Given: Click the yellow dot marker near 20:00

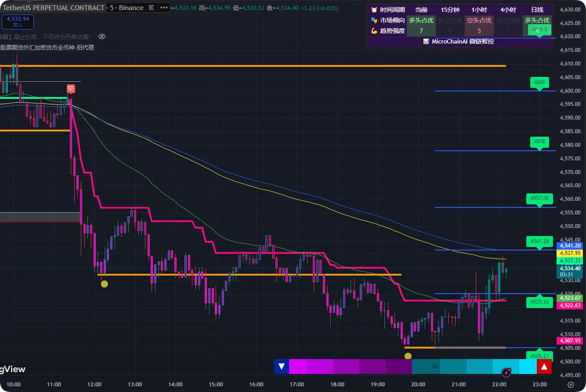Looking at the screenshot, I should (408, 356).
